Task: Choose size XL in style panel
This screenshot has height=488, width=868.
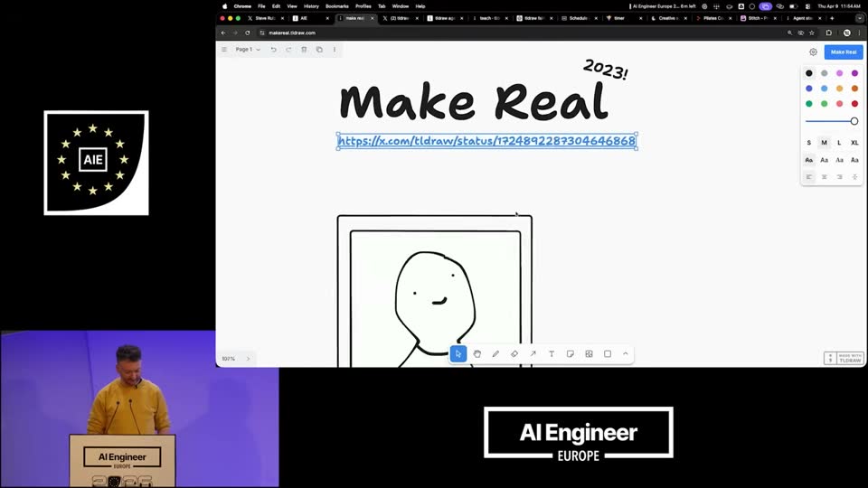Action: tap(854, 143)
